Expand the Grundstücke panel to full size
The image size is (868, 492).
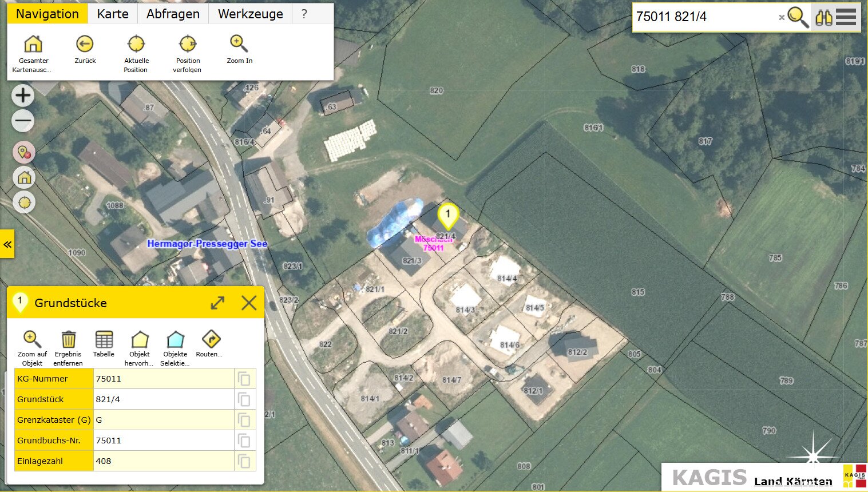tap(217, 303)
